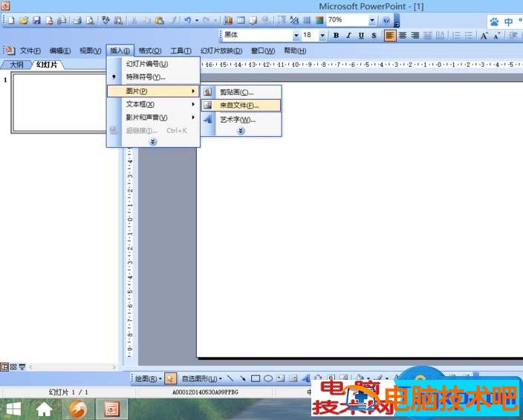Open the 编辑(E) menu
This screenshot has width=523, height=420.
point(60,51)
